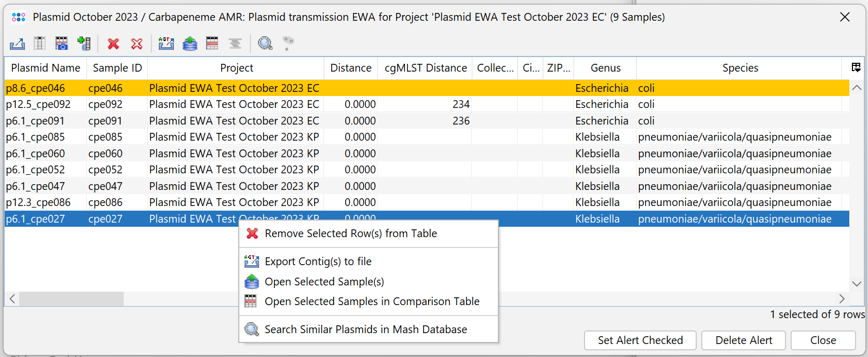Click the AGT export contigs toolbar icon
The height and width of the screenshot is (357, 868).
pos(166,44)
